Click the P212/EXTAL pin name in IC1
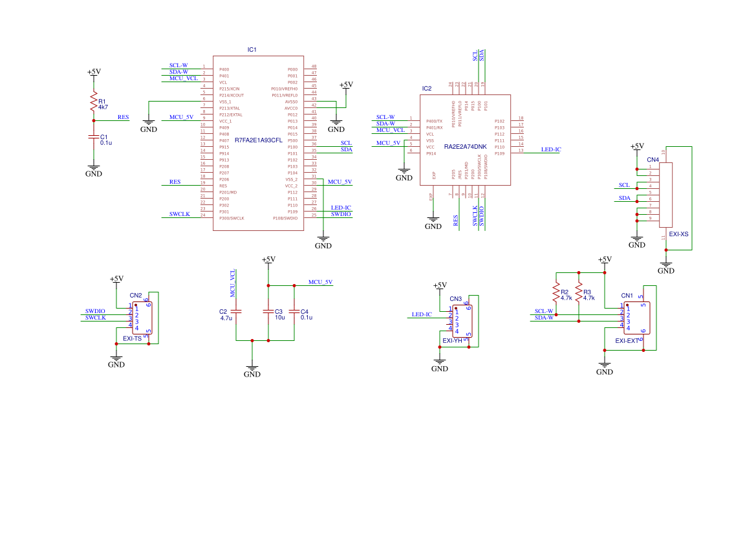The image size is (756, 535). (231, 115)
